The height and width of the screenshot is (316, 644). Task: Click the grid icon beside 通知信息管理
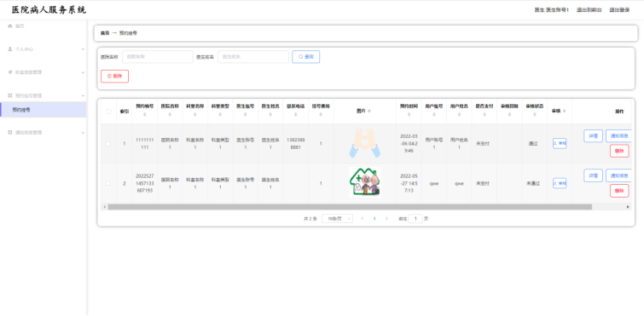click(x=10, y=132)
